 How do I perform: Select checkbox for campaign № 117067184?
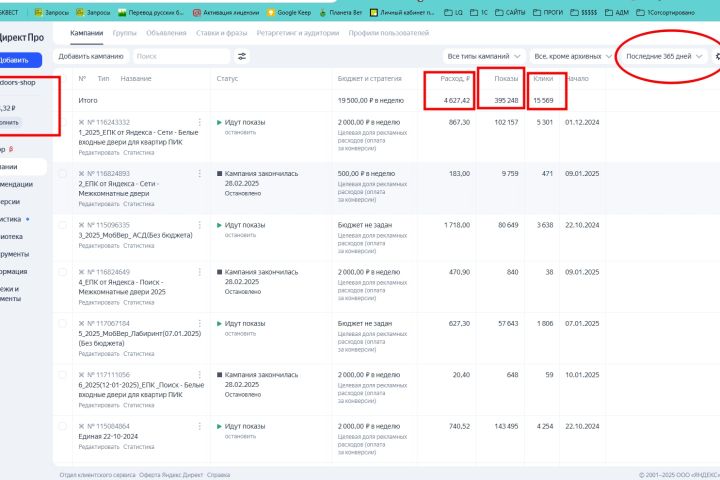tap(62, 323)
